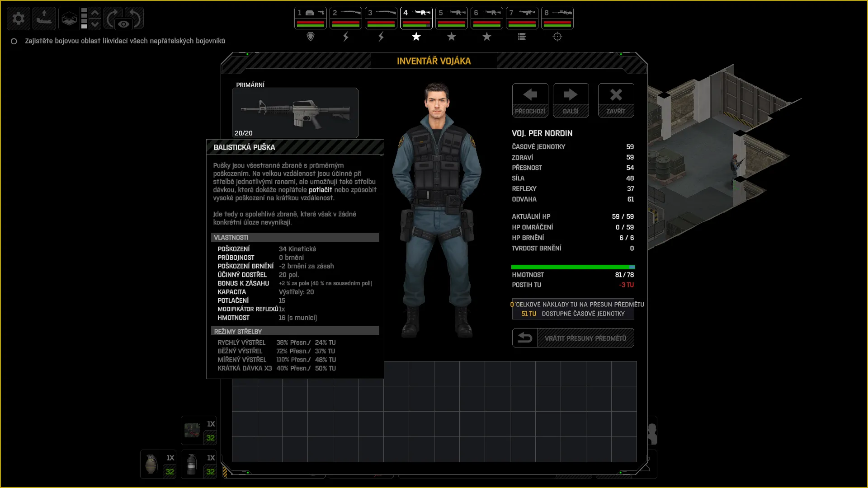Select the frag grenade item slot
Viewport: 868px width, 488px height.
pyautogui.click(x=158, y=464)
